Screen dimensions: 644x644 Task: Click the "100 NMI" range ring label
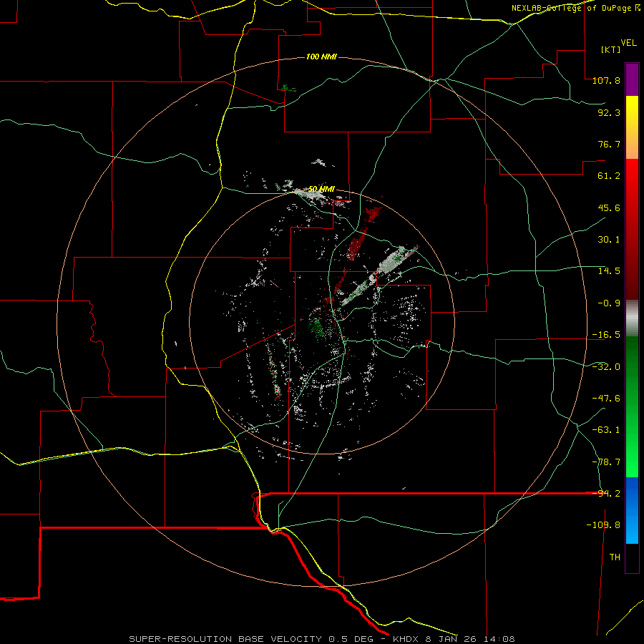[321, 57]
